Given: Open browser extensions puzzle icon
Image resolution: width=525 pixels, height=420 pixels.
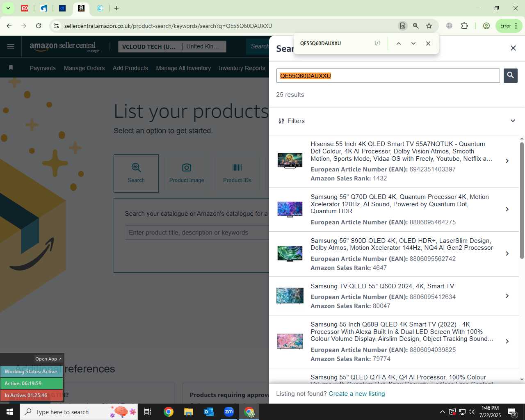Looking at the screenshot, I should tap(465, 26).
